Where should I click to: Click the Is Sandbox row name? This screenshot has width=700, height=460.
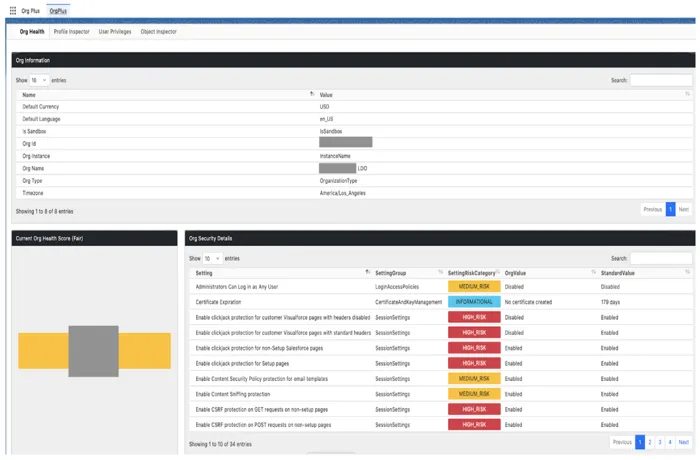coord(34,131)
